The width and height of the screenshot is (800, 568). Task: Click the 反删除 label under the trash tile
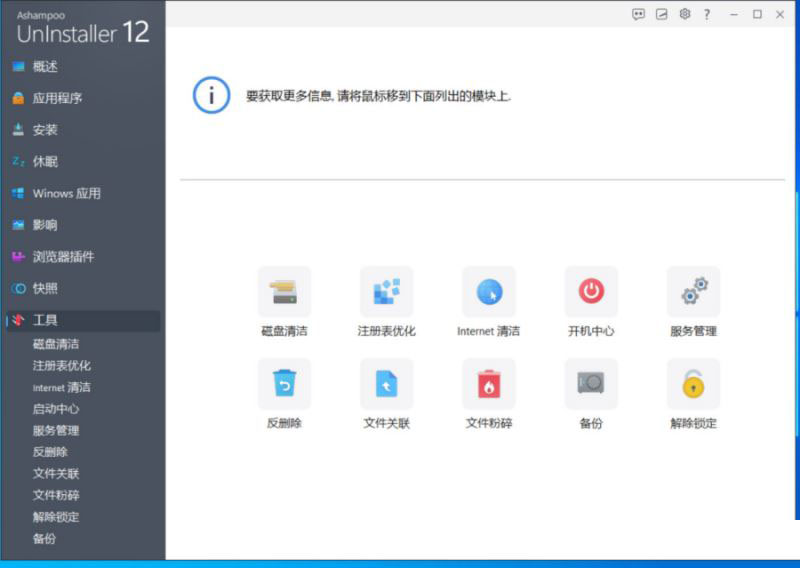[284, 423]
